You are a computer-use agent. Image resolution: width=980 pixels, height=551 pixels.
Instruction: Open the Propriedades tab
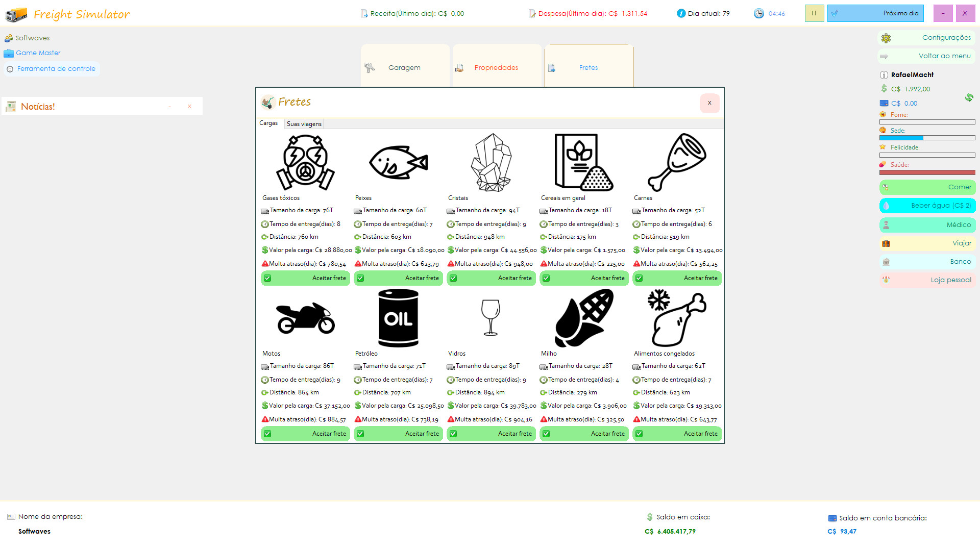496,67
